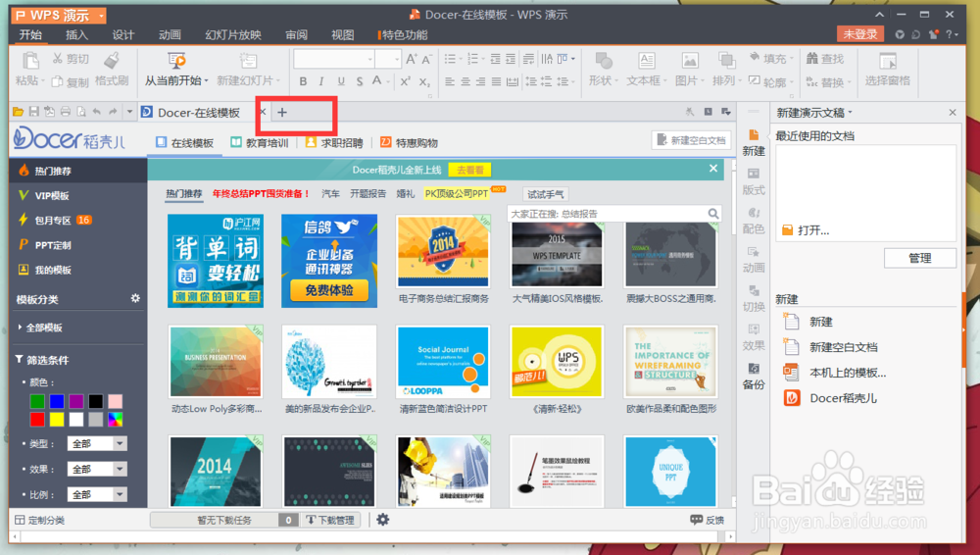Toggle superscript X² button
This screenshot has height=555, width=980.
click(406, 81)
